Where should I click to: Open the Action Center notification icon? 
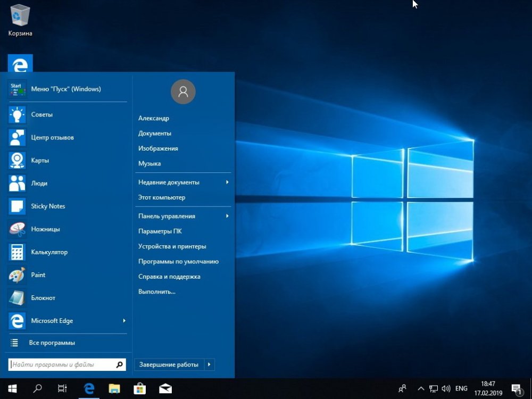click(516, 389)
